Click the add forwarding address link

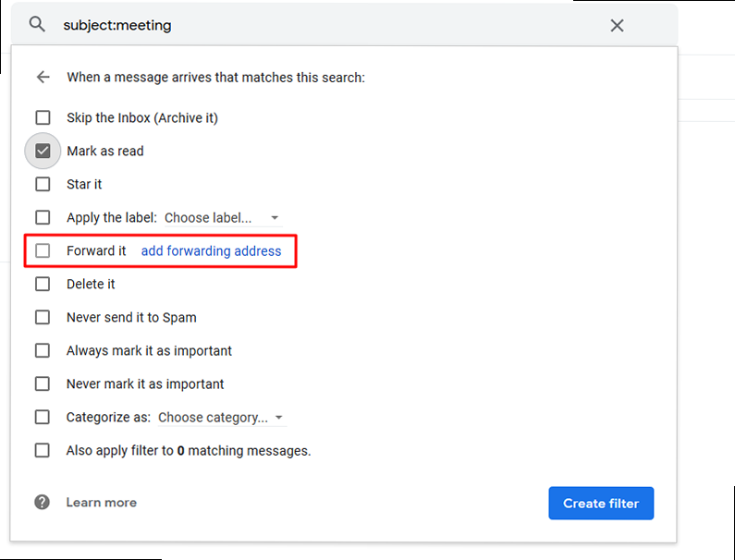click(x=211, y=251)
